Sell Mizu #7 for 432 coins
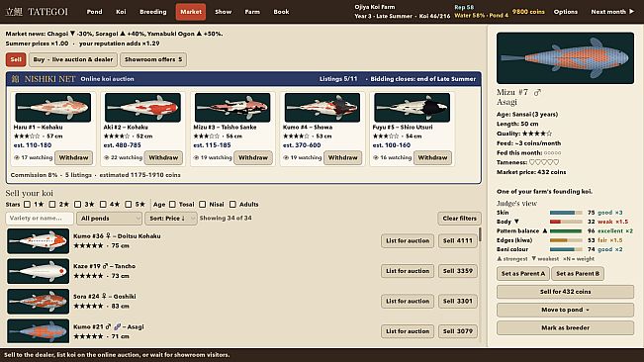Screen dimensions: 644x362 (565, 292)
